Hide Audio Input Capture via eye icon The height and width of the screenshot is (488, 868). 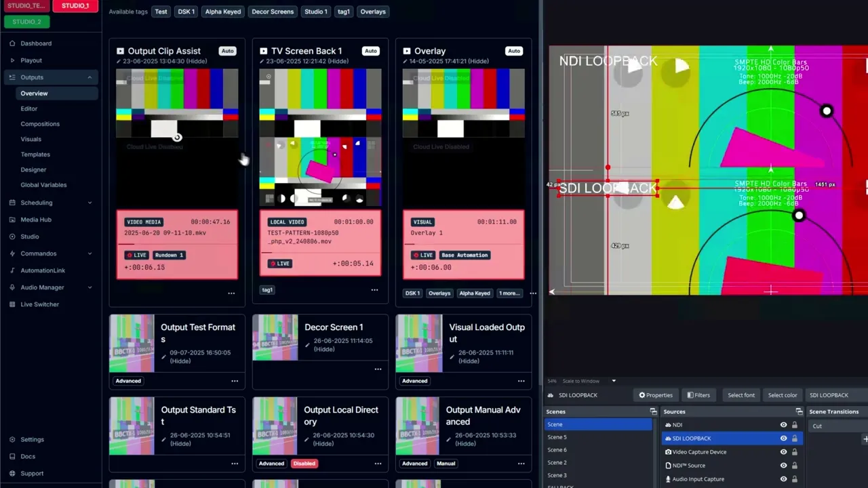coord(783,479)
